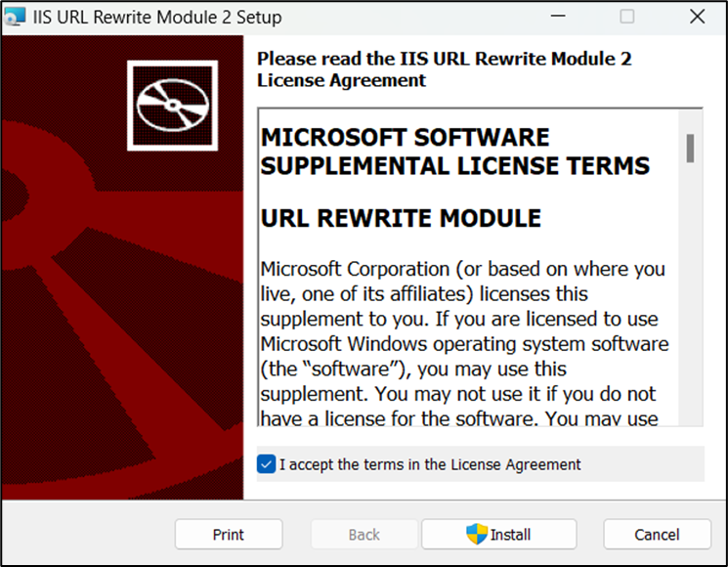Click the window title 'IIS URL Rewrite Module 2 Setup'
This screenshot has width=728, height=567.
tap(157, 18)
